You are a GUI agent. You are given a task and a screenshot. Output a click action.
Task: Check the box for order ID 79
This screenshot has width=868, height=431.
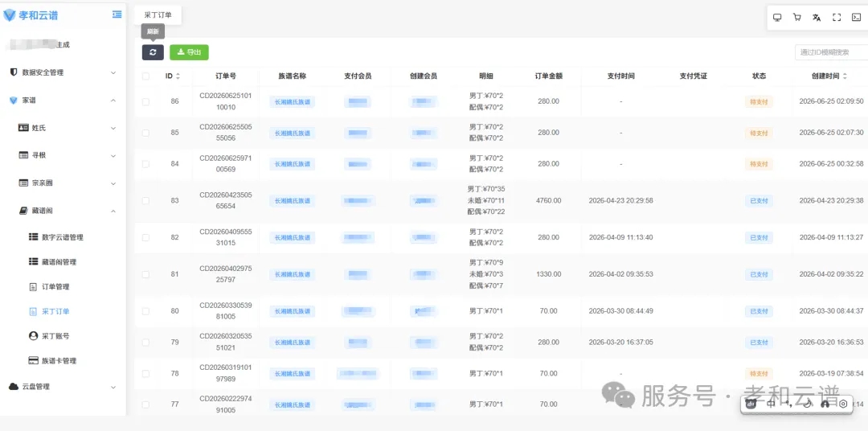tap(145, 343)
